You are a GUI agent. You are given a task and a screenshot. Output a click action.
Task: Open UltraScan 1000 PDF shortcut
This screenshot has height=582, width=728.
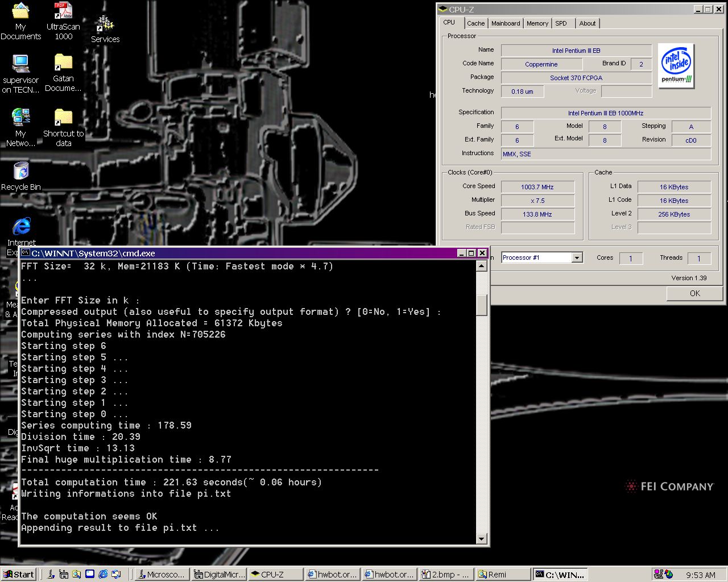(x=63, y=22)
